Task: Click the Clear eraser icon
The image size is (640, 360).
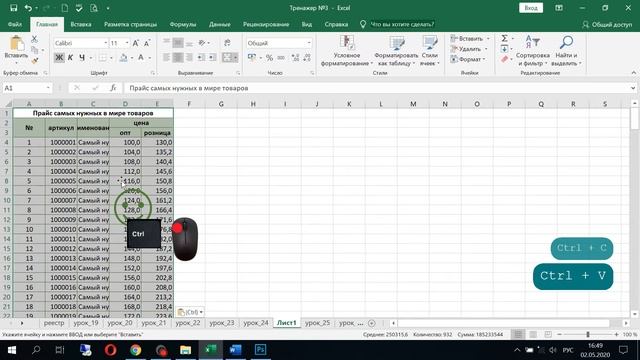Action: coord(505,59)
